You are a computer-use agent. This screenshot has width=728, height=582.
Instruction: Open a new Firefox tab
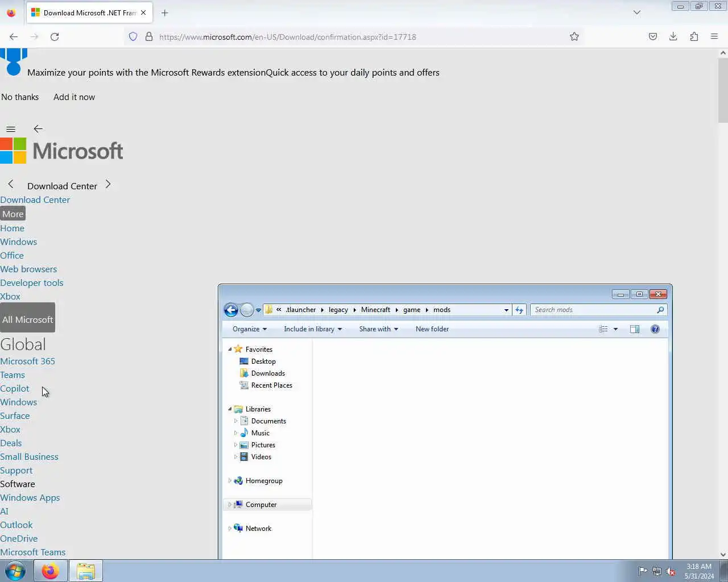[x=165, y=13]
